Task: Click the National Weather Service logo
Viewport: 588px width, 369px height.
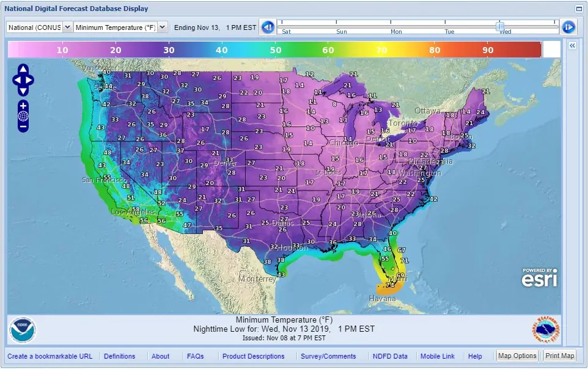Action: [546, 330]
